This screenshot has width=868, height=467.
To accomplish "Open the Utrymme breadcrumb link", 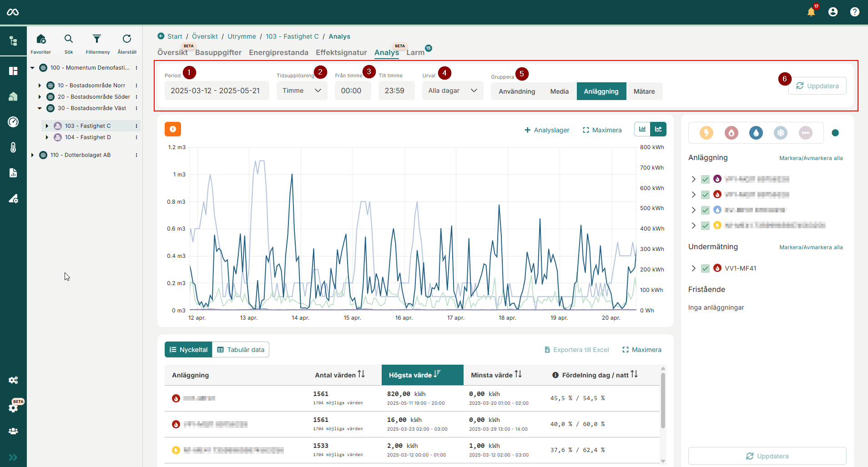I will click(242, 36).
